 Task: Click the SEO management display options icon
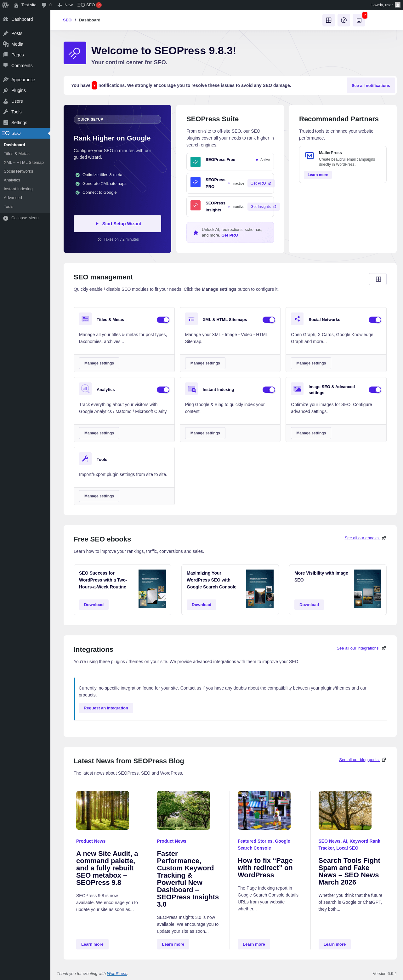377,279
